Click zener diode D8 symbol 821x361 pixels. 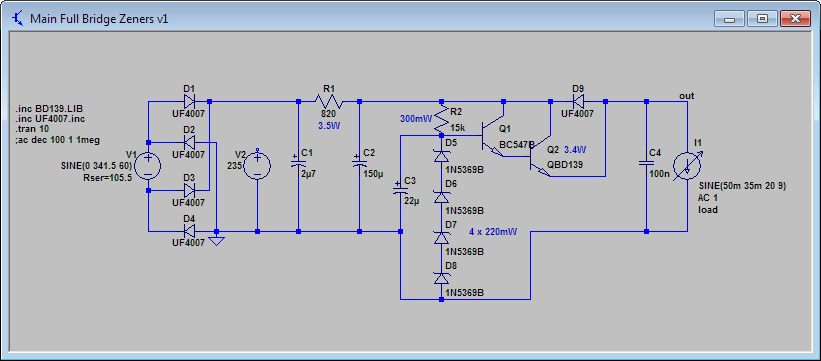[441, 278]
